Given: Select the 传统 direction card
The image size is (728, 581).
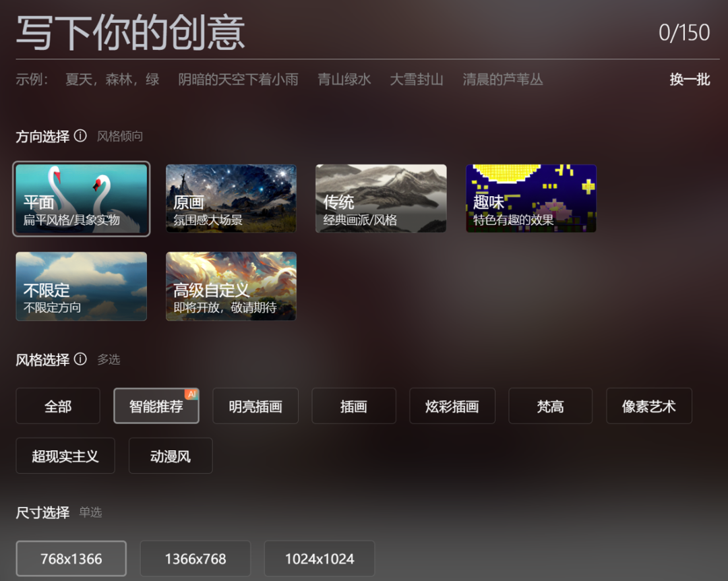Looking at the screenshot, I should [380, 198].
